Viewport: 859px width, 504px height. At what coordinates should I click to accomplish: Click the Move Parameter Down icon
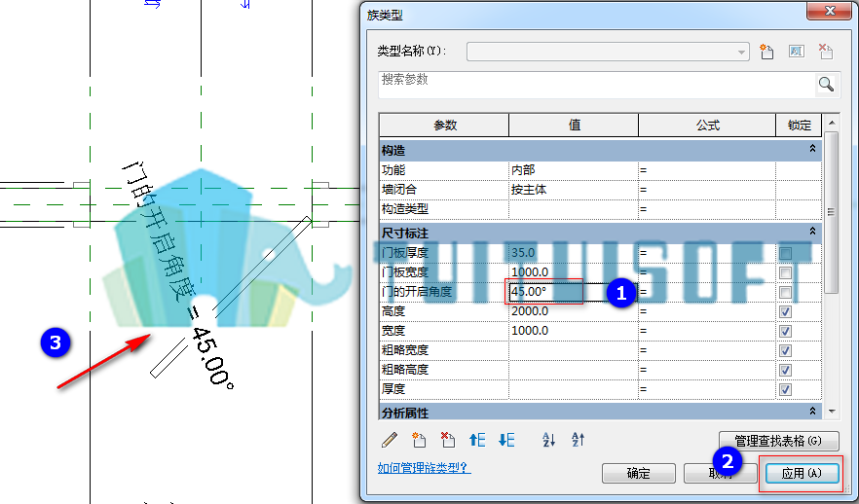click(x=506, y=439)
